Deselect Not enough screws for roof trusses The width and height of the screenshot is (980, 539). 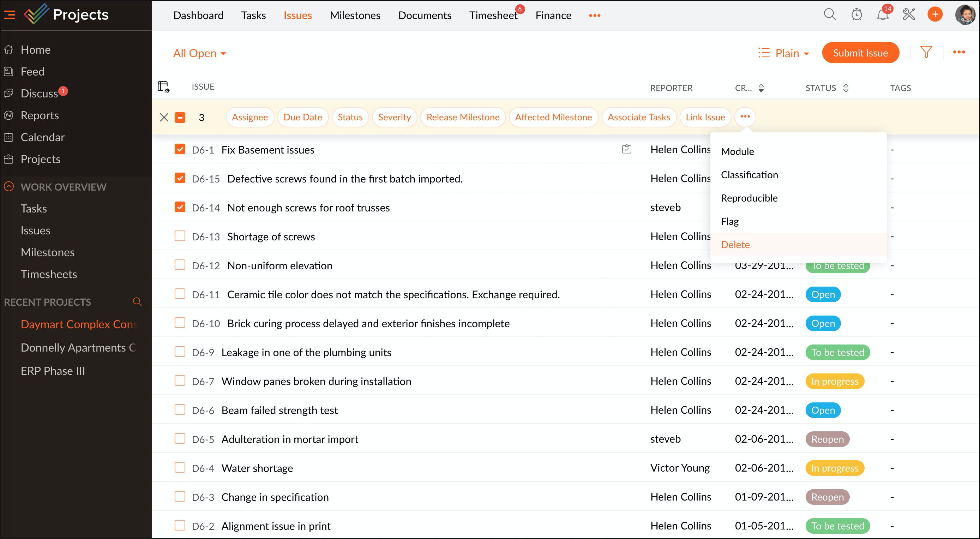(180, 207)
